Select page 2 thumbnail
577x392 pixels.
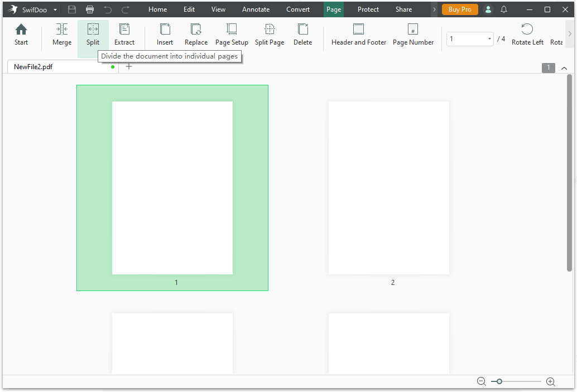coord(388,187)
